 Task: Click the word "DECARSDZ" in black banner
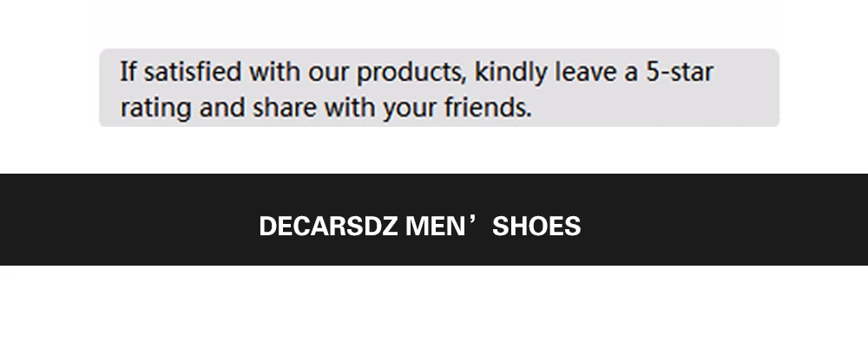[x=328, y=227]
